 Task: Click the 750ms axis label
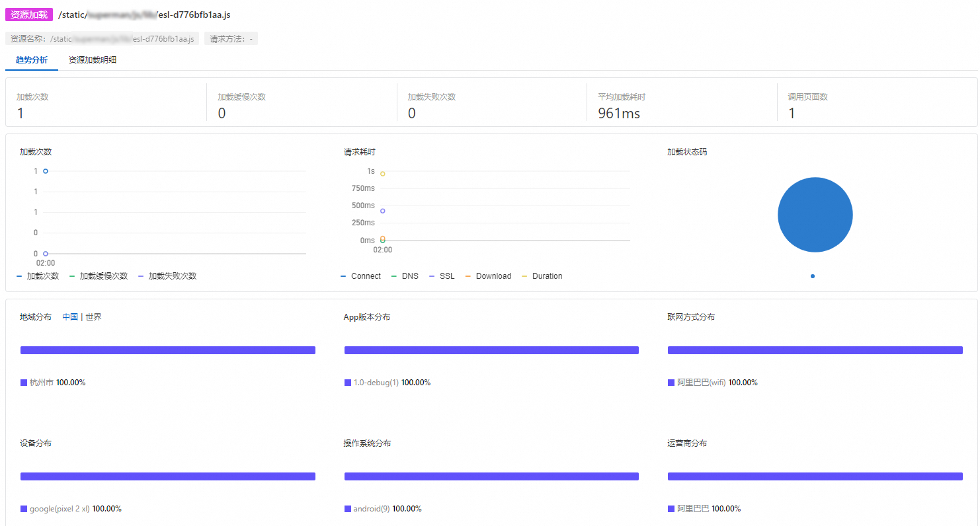[x=363, y=188]
